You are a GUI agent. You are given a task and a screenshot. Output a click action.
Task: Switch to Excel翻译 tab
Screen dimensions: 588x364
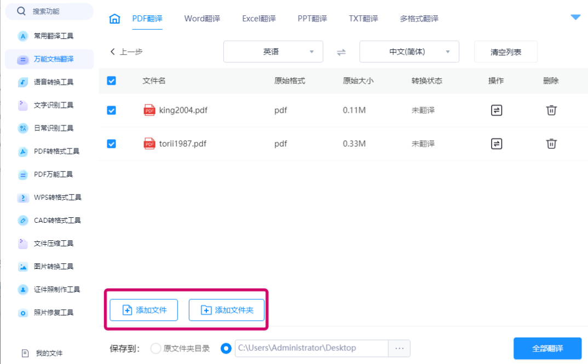259,19
